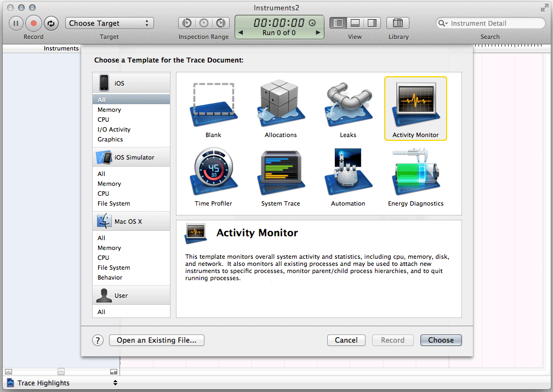Toggle the bottom detail pane view
Viewport: 553px width, 392px height.
click(x=355, y=23)
